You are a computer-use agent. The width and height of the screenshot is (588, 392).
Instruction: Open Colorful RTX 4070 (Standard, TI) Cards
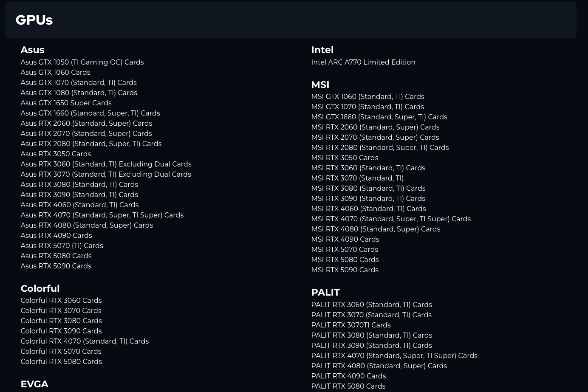(85, 341)
